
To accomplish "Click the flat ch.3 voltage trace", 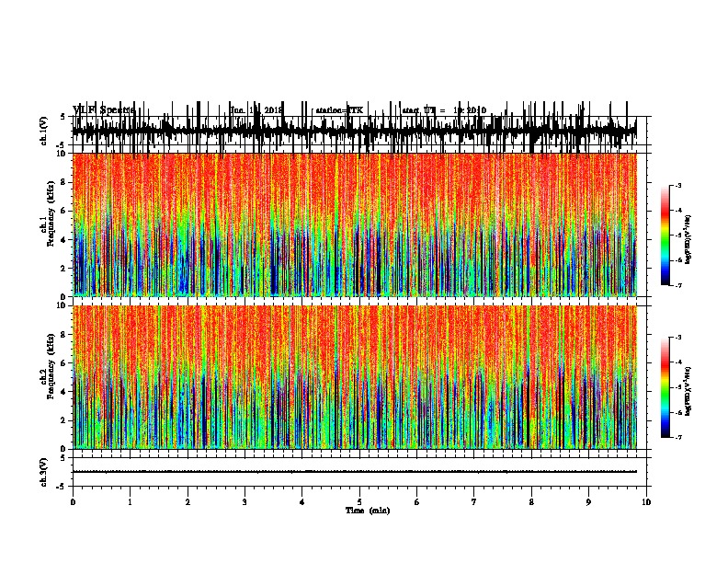I will coord(355,472).
